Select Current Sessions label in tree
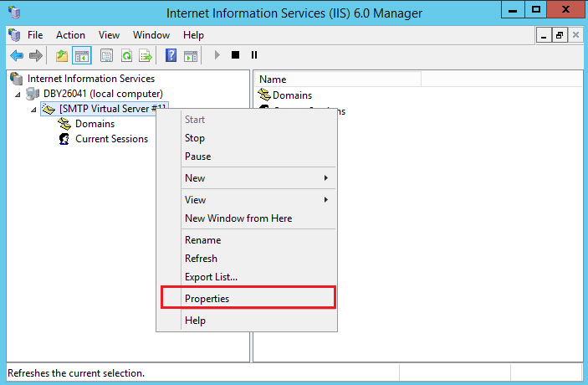588x385 pixels. (x=112, y=139)
